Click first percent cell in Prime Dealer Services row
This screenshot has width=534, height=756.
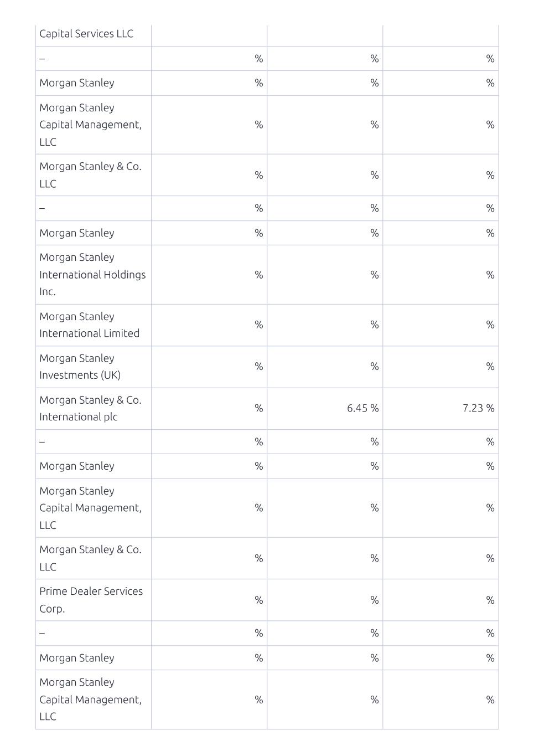[x=209, y=600]
